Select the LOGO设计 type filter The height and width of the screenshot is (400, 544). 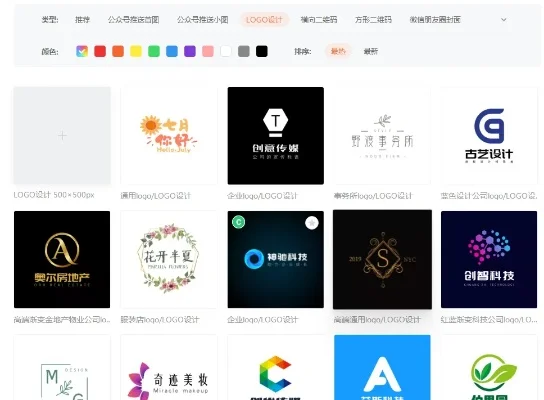pos(264,20)
